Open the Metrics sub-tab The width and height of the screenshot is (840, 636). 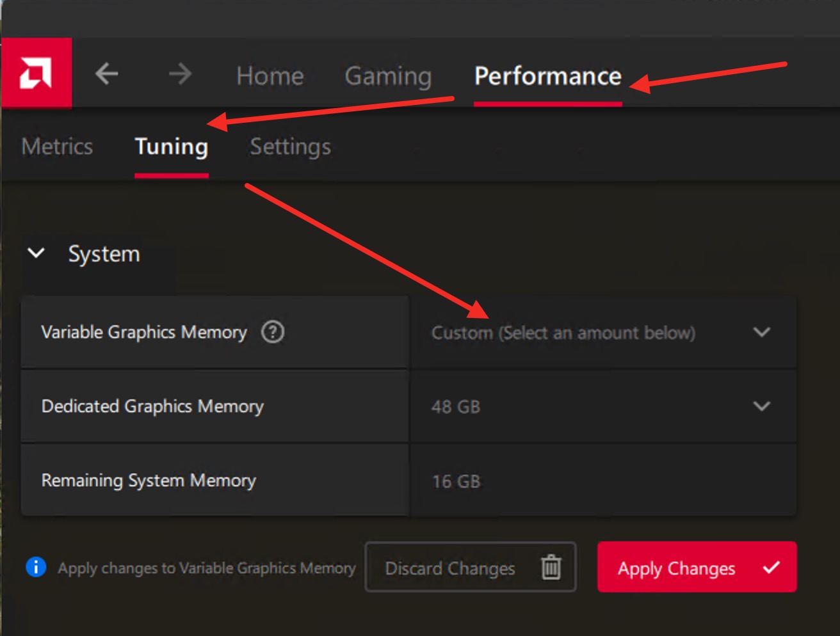click(x=57, y=147)
